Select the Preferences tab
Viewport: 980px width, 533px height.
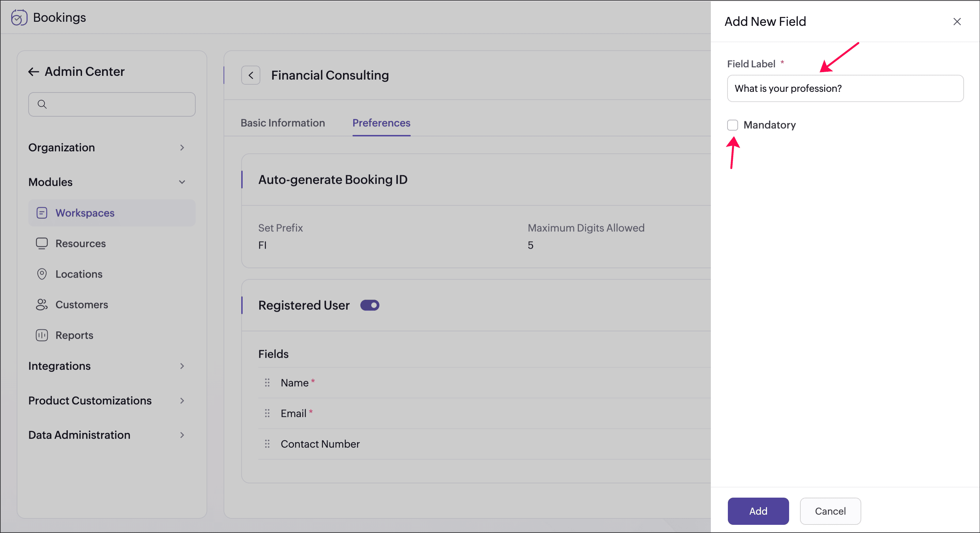click(381, 123)
